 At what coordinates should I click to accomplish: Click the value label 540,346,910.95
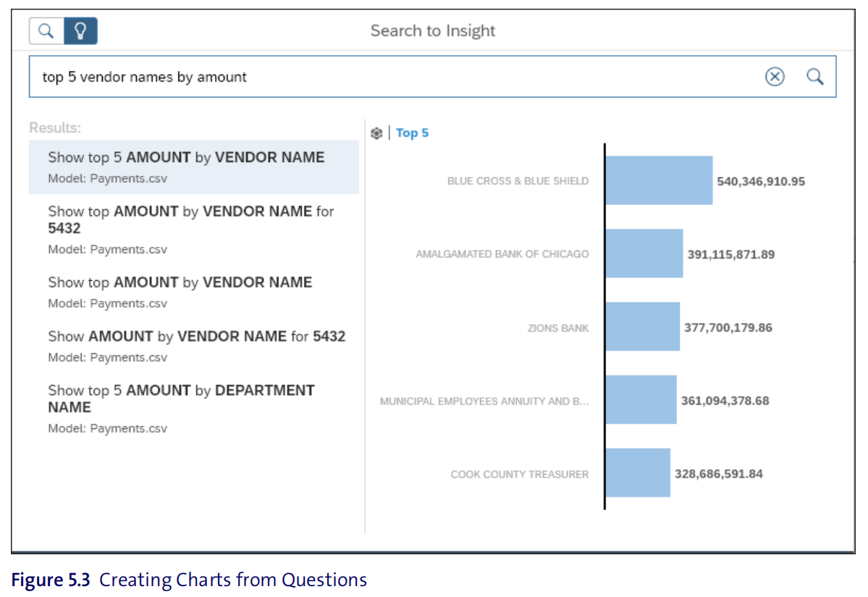(x=761, y=182)
